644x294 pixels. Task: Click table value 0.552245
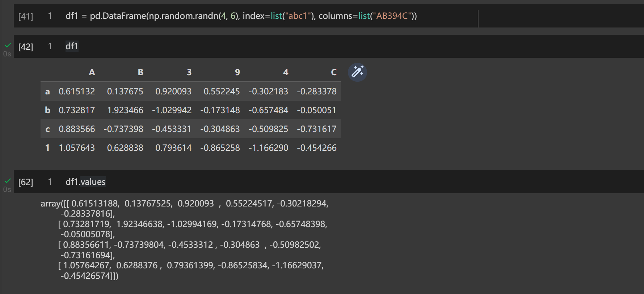222,91
